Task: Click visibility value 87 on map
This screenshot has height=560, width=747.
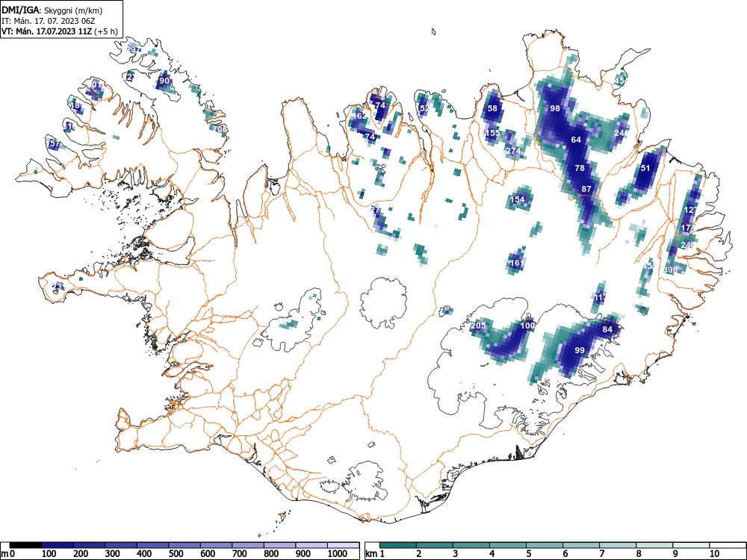Action: coord(586,189)
